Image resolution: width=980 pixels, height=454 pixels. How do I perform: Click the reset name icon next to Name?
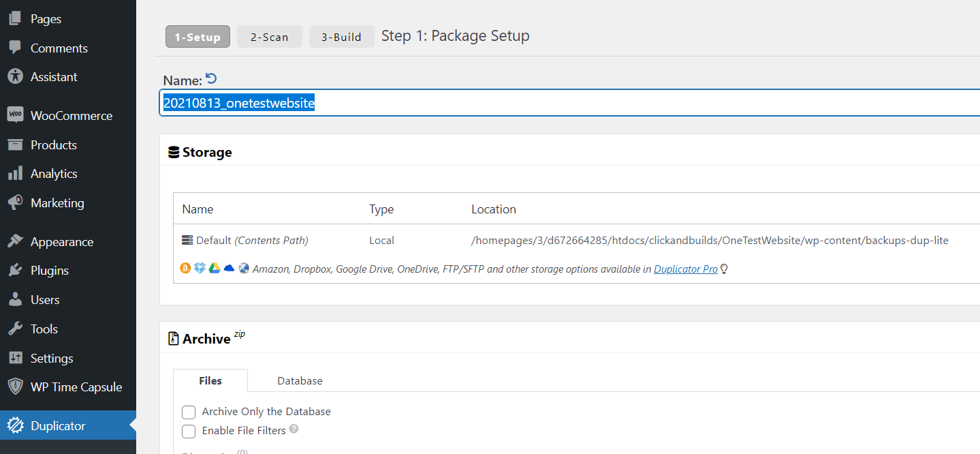coord(211,79)
